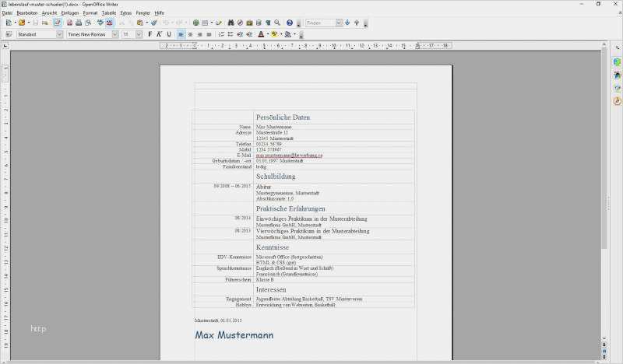623x364 pixels.
Task: Export directly as PDF icon
Action: 69,23
